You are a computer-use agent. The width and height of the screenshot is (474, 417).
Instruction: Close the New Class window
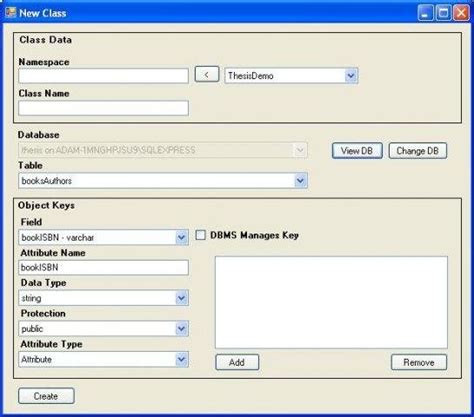pyautogui.click(x=461, y=13)
